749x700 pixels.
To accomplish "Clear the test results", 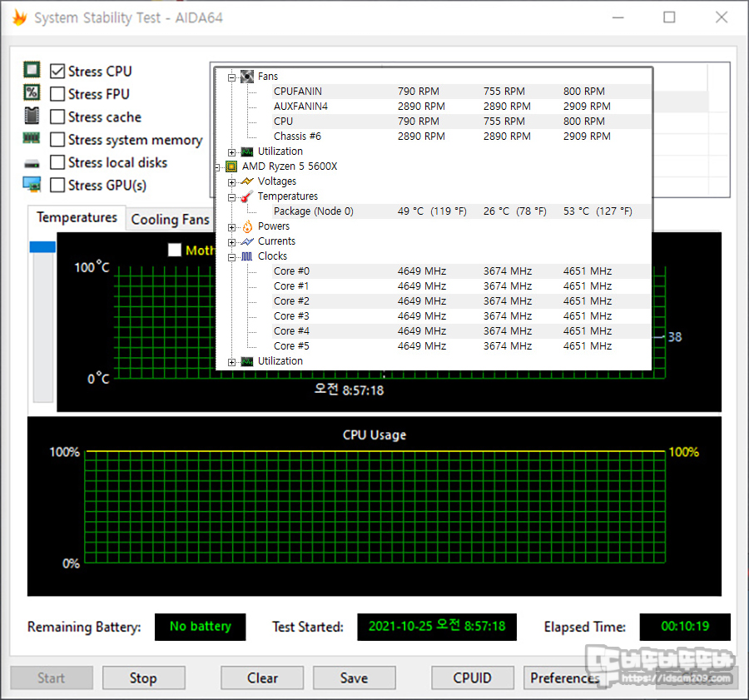I will click(262, 678).
